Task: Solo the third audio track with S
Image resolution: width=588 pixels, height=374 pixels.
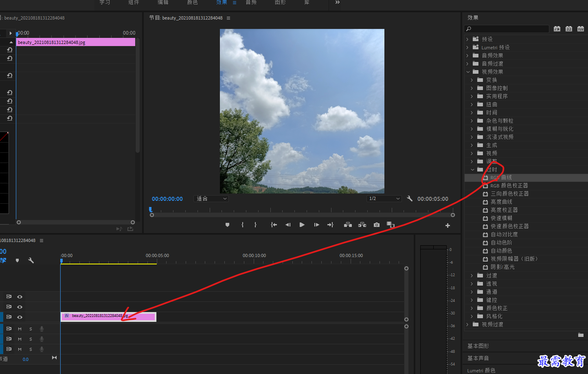Action: click(31, 349)
